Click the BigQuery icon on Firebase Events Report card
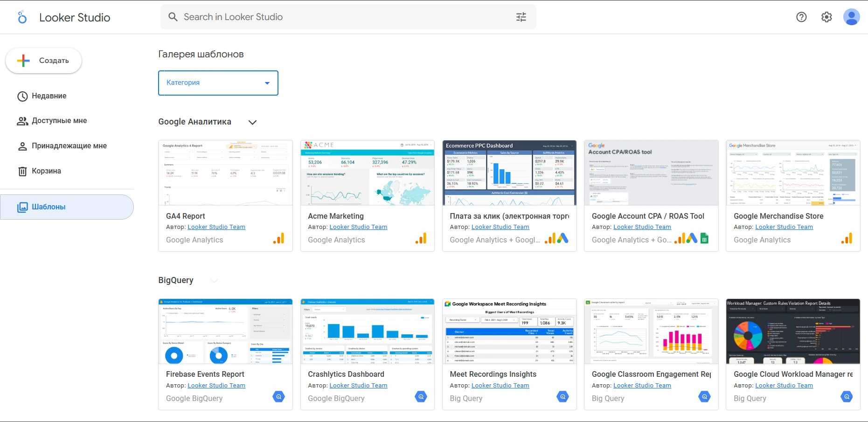This screenshot has width=868, height=422. [x=279, y=397]
